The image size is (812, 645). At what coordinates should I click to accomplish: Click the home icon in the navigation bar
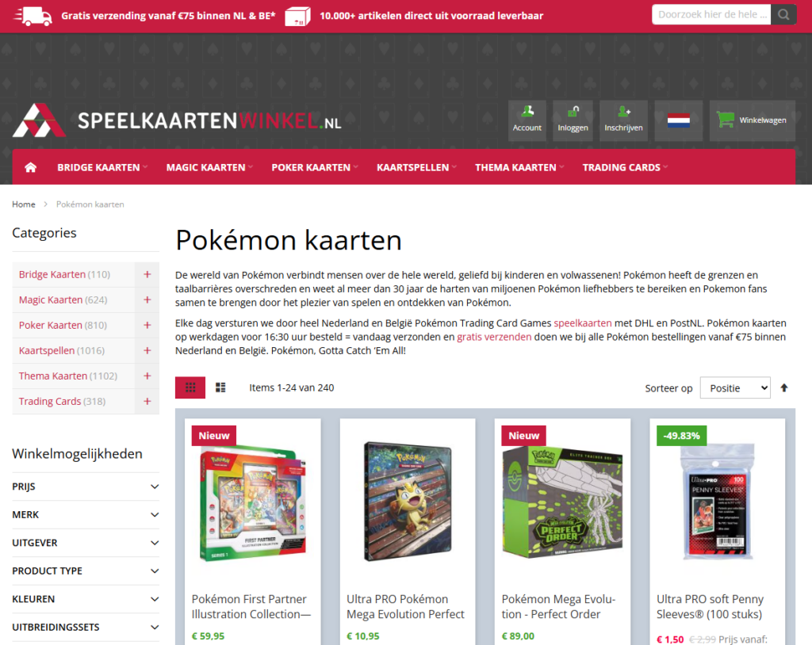coord(30,167)
